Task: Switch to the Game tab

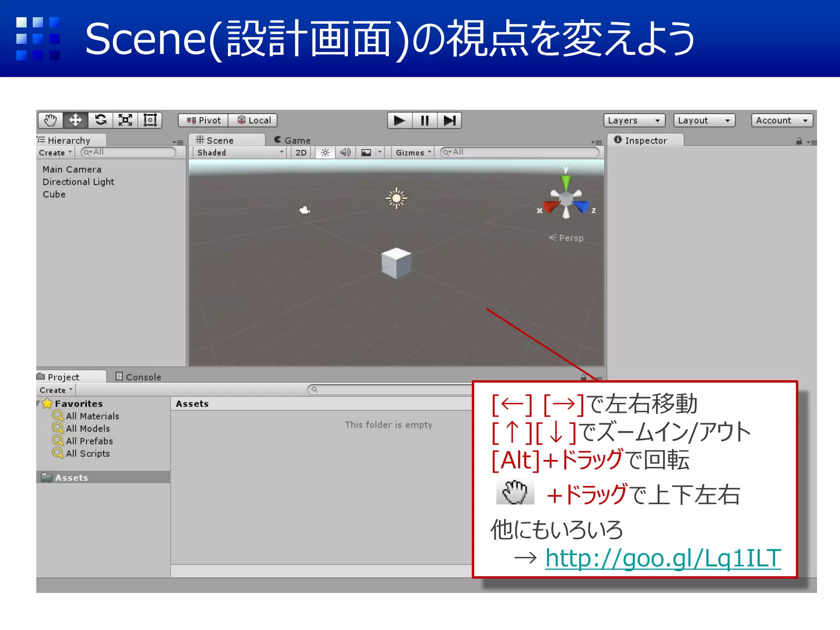Action: point(293,140)
